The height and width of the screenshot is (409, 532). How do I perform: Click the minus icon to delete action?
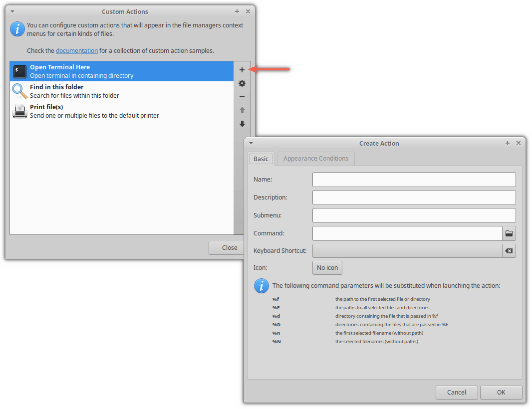click(x=242, y=97)
